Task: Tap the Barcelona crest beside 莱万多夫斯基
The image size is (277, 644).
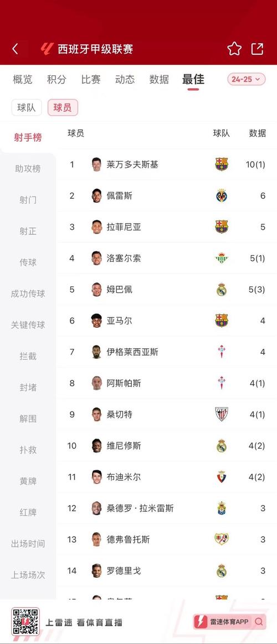Action: click(222, 164)
